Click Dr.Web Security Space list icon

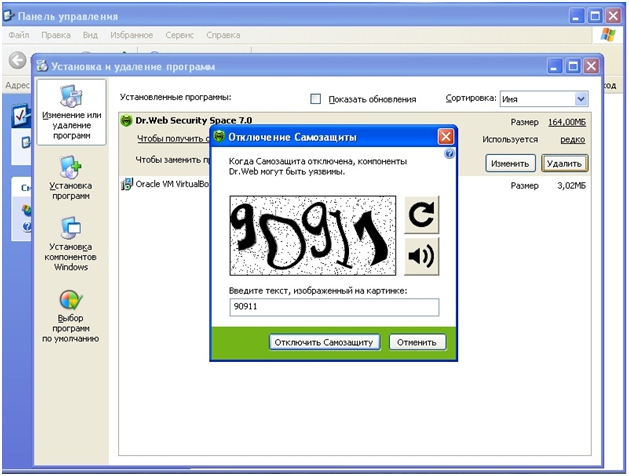tap(126, 120)
